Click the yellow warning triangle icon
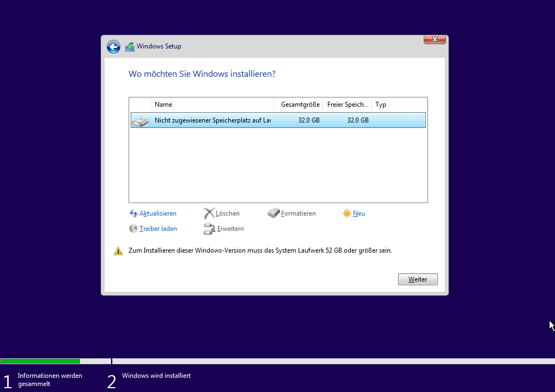Viewport: 555px width, 392px height. tap(118, 251)
